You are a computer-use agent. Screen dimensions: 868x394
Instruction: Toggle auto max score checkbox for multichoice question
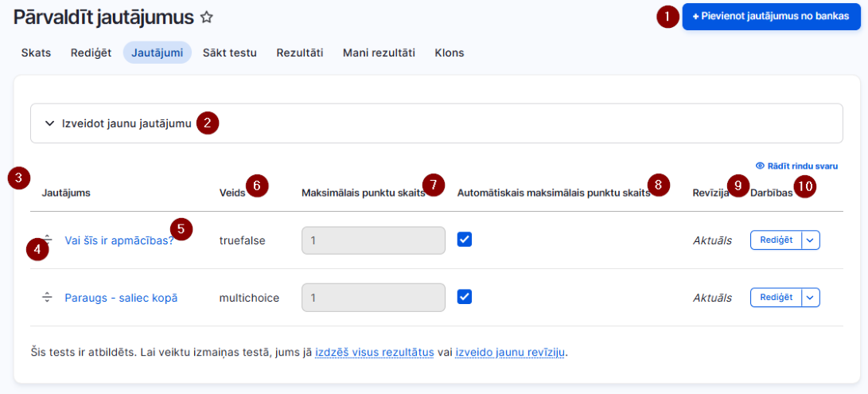point(465,297)
